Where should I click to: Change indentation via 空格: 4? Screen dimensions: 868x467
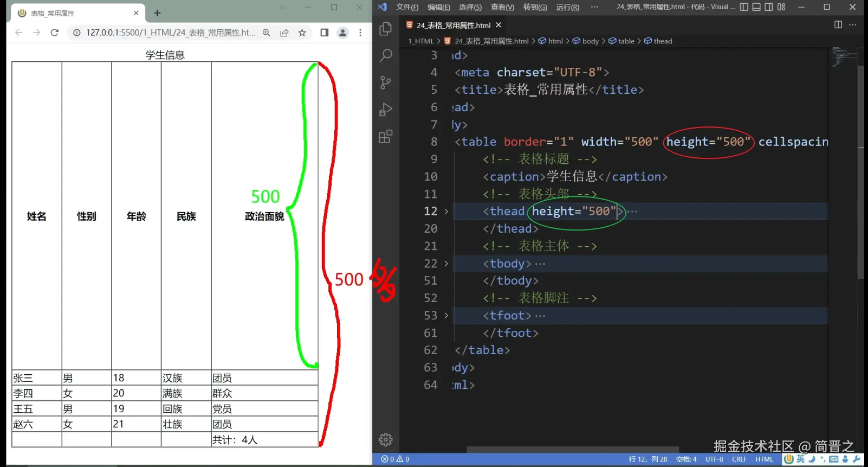(x=686, y=459)
